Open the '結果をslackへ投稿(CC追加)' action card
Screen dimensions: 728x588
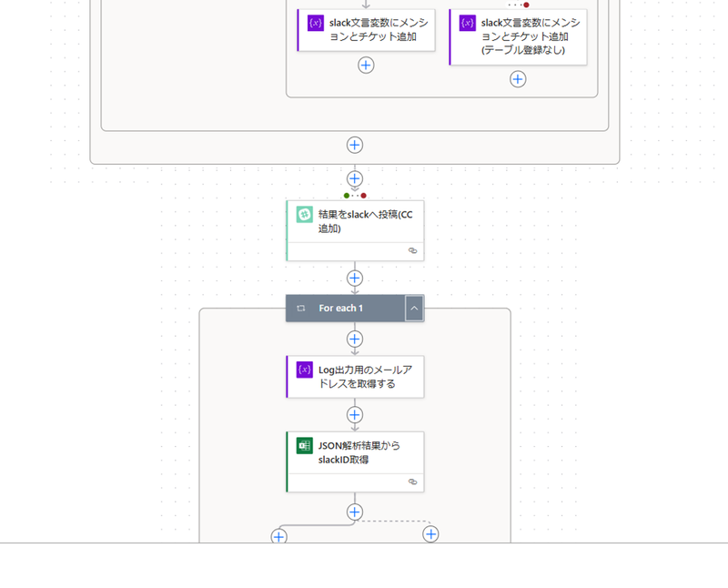tap(355, 230)
